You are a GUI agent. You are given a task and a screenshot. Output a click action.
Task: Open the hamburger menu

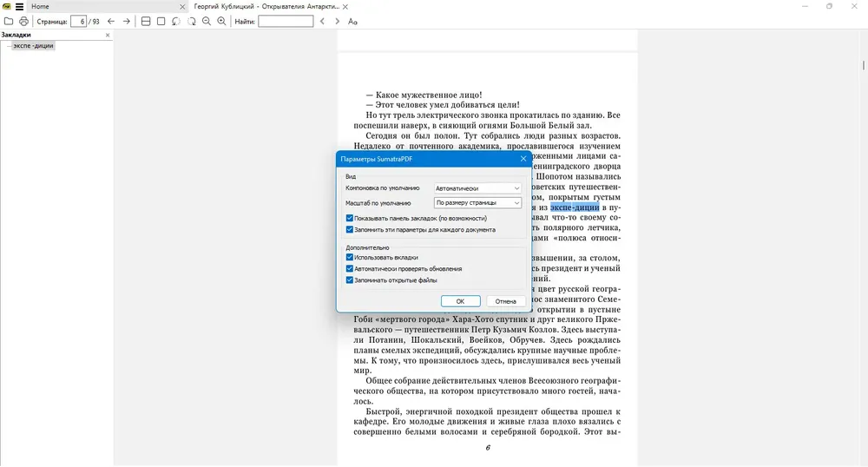[x=19, y=7]
